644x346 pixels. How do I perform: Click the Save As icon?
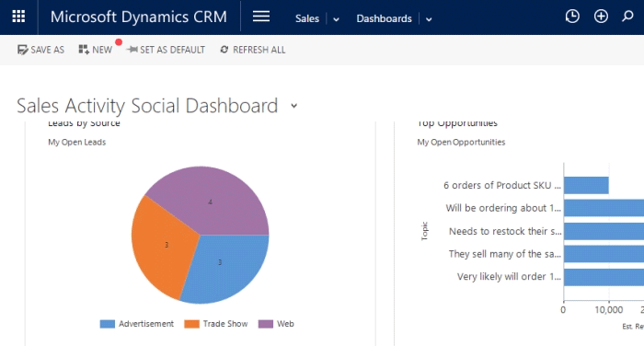pos(23,50)
